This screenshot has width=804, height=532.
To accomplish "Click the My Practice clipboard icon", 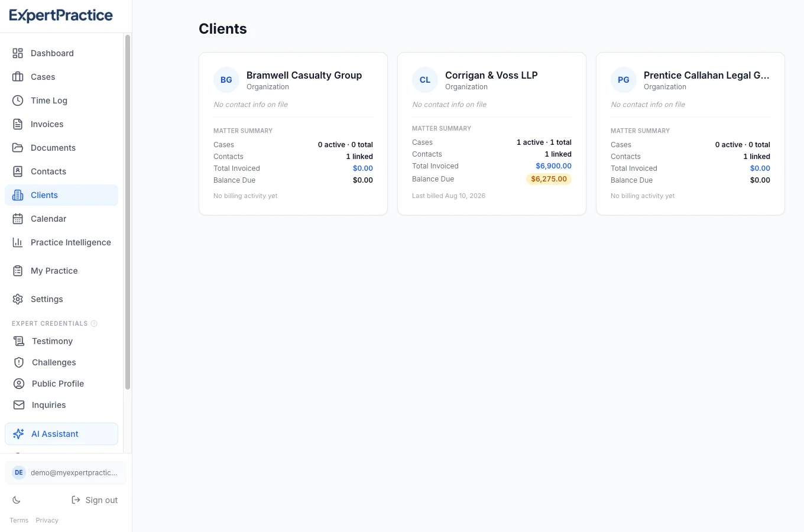I will (x=18, y=271).
